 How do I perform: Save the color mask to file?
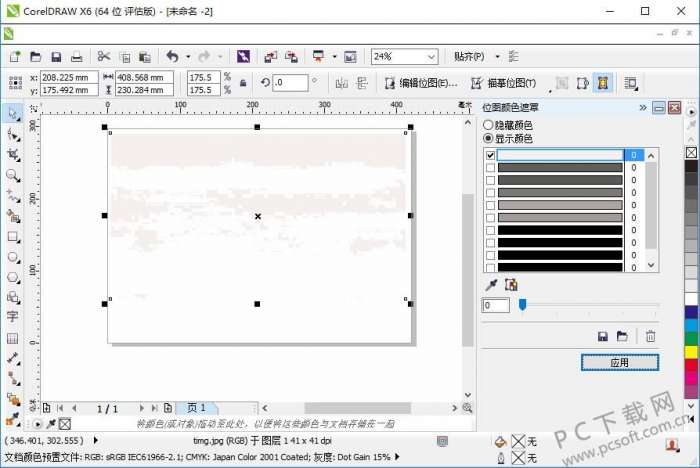tap(603, 336)
